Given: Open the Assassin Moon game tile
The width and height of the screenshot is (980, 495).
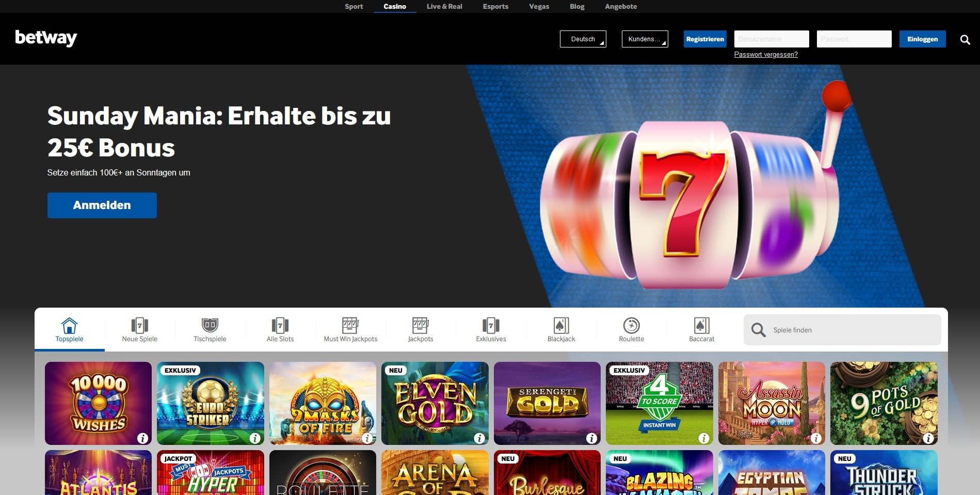Looking at the screenshot, I should [772, 403].
